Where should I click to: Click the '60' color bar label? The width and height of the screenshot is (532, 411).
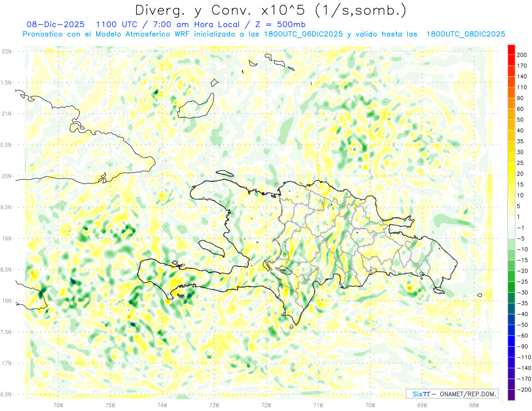point(521,109)
